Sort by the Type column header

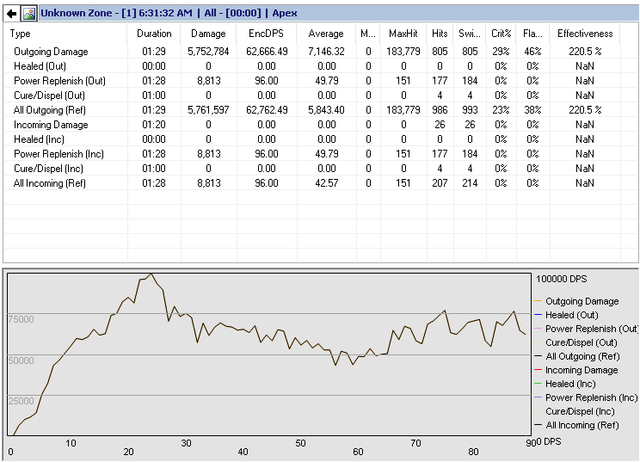pyautogui.click(x=65, y=33)
